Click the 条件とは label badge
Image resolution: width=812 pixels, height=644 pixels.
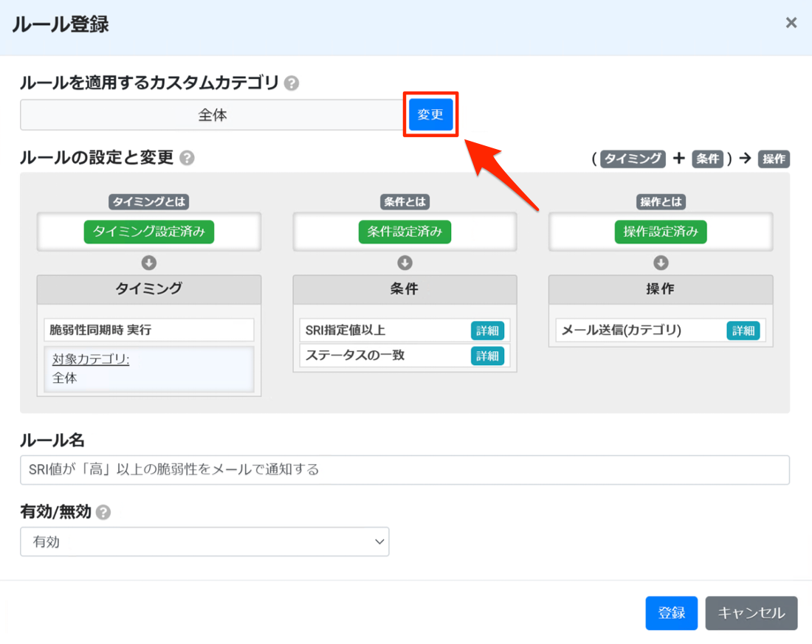[x=405, y=202]
